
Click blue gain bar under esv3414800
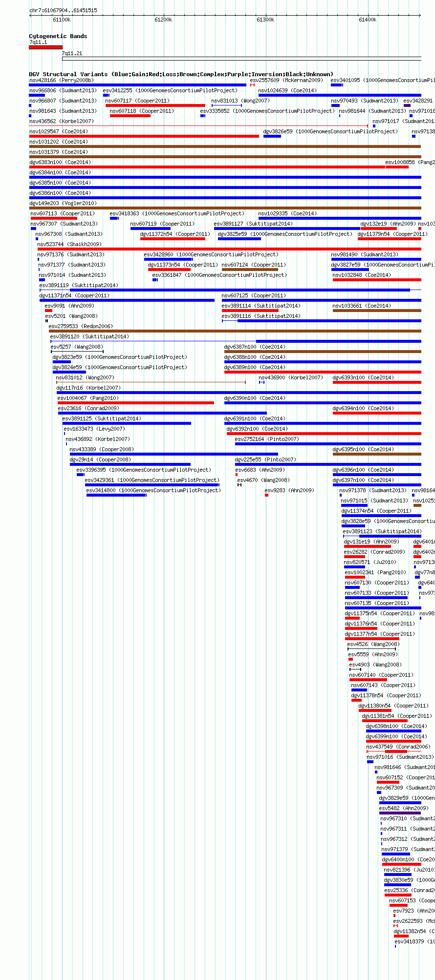[x=116, y=495]
